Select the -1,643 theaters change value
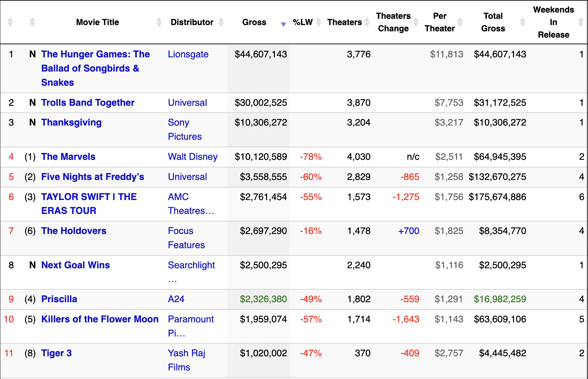Screen dimensions: 588x379 (x=406, y=319)
